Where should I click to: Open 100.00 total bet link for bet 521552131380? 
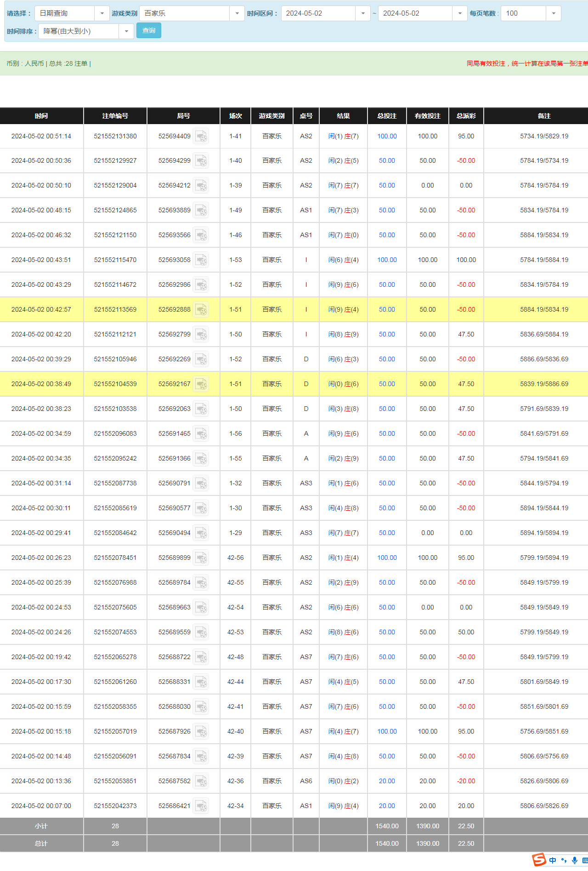coord(387,137)
